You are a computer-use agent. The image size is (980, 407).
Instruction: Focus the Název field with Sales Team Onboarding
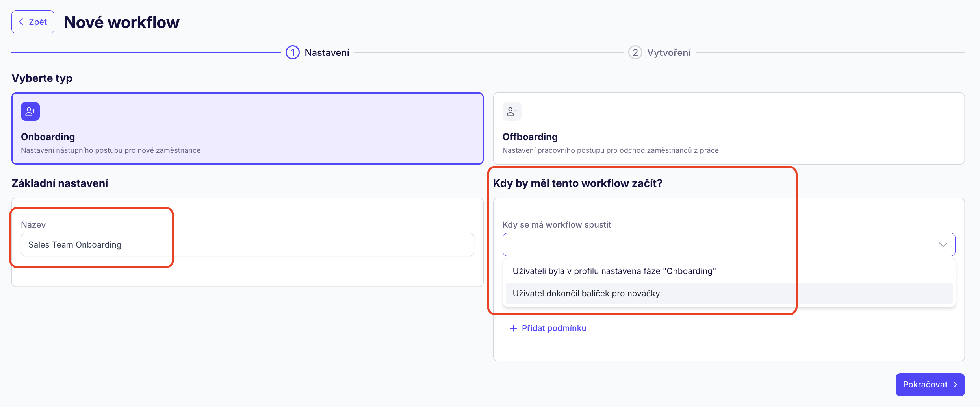(x=247, y=245)
